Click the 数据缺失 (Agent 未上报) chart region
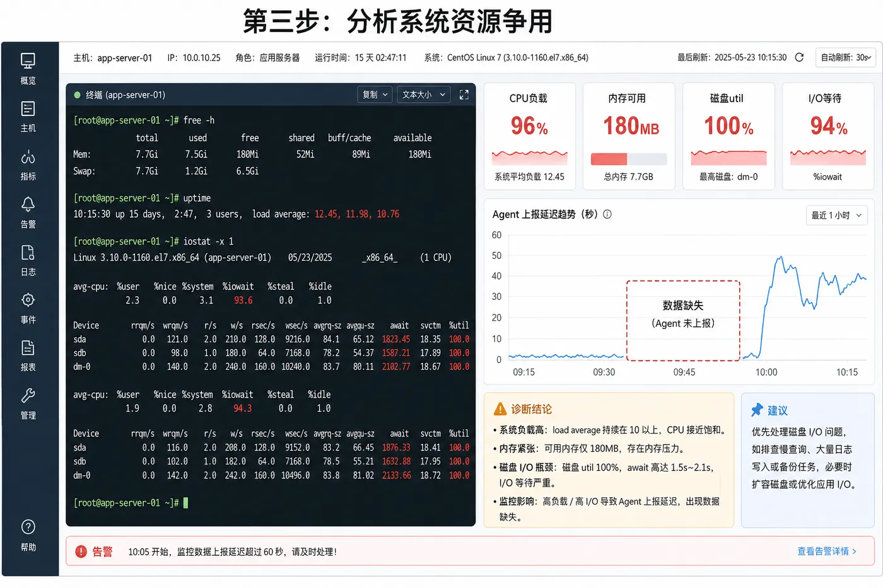This screenshot has width=883, height=588. pos(683,321)
